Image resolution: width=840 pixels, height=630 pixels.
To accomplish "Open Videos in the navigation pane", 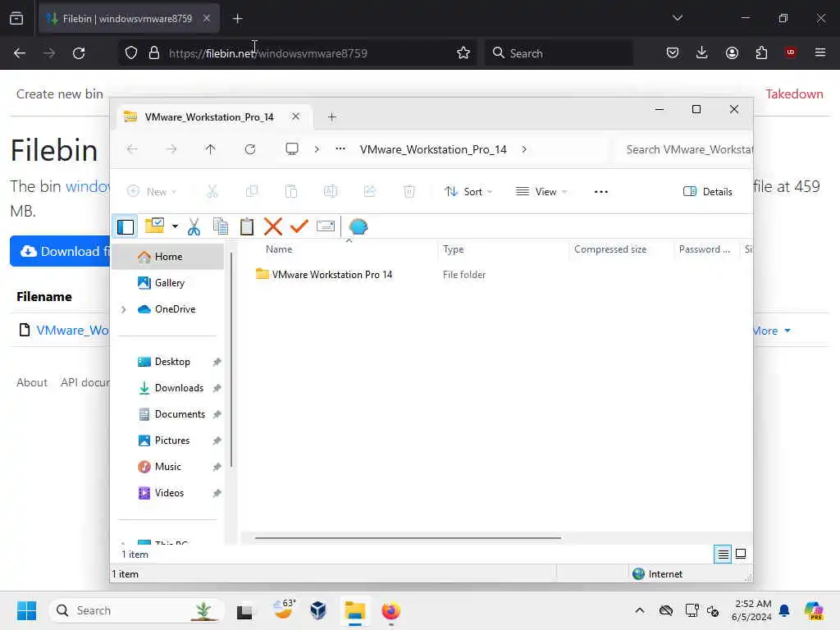I will coord(169,493).
